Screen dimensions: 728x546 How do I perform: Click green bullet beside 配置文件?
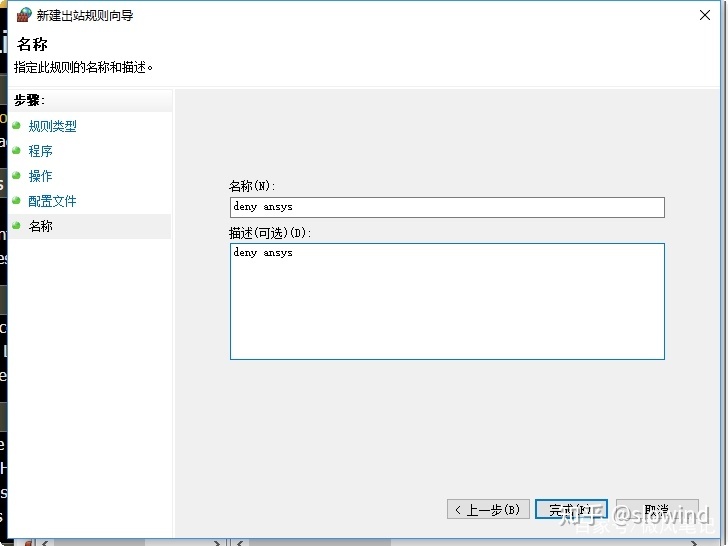[x=17, y=201]
